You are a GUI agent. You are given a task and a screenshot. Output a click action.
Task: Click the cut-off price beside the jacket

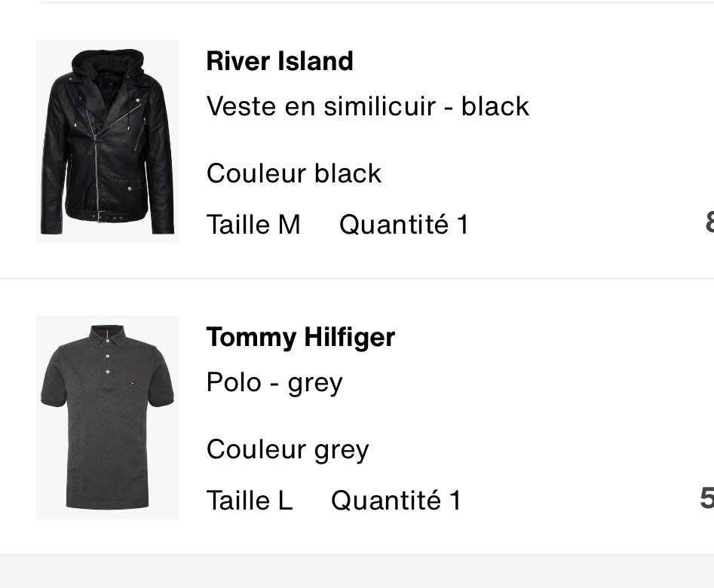click(x=708, y=223)
